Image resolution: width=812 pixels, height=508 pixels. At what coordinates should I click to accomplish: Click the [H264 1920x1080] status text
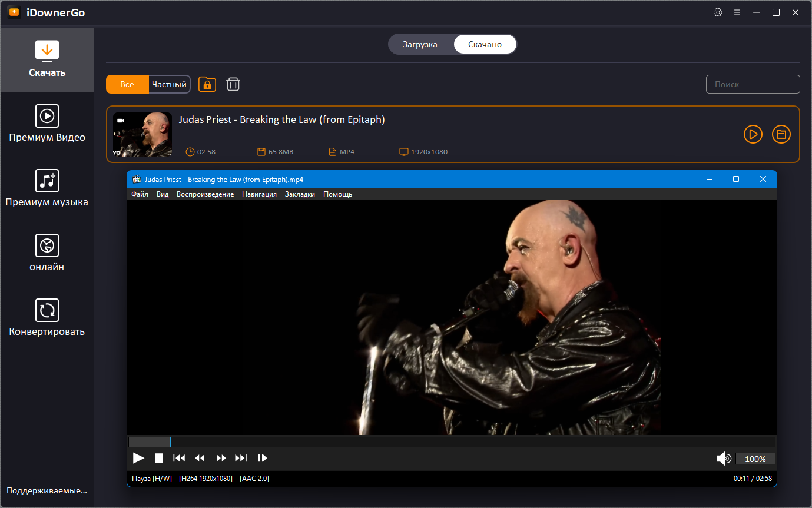[206, 479]
